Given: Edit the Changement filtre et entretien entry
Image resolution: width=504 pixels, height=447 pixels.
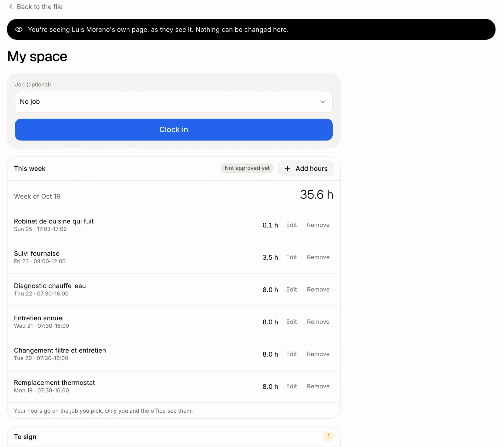Looking at the screenshot, I should [x=291, y=354].
